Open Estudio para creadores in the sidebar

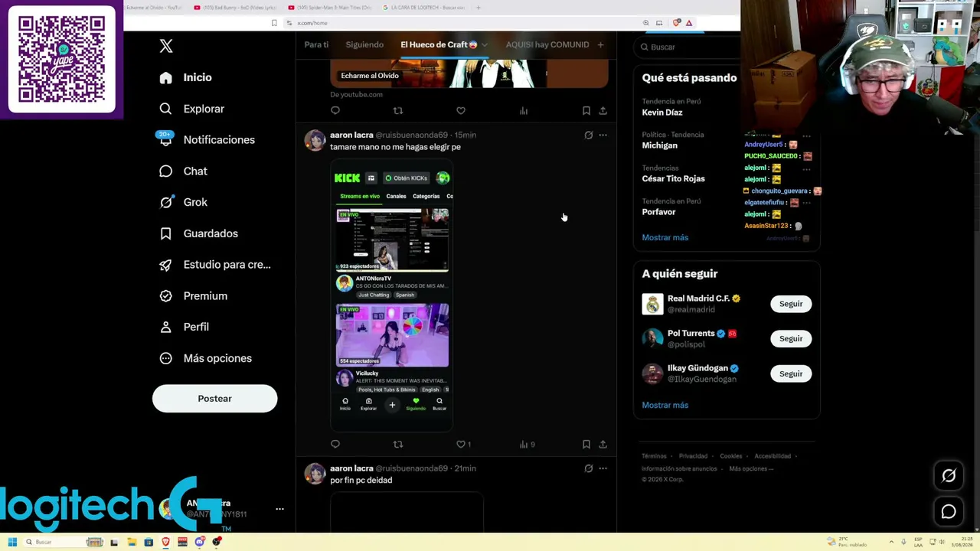pyautogui.click(x=214, y=265)
